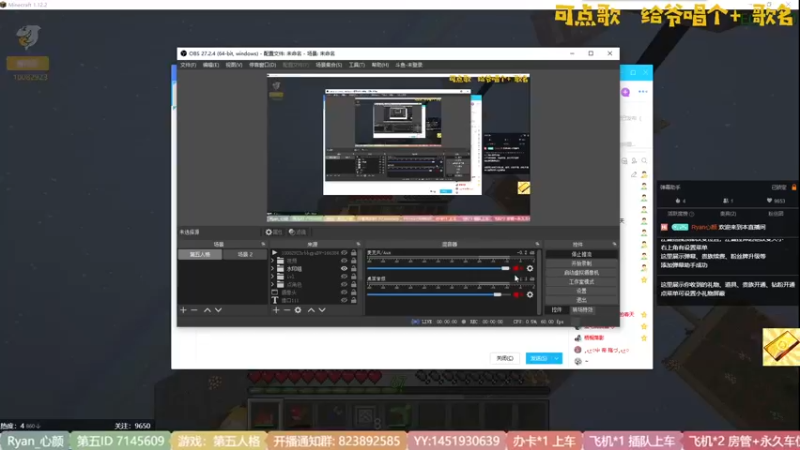Mute the 桌面音频 channel speaker
This screenshot has height=450, width=800.
[x=517, y=295]
